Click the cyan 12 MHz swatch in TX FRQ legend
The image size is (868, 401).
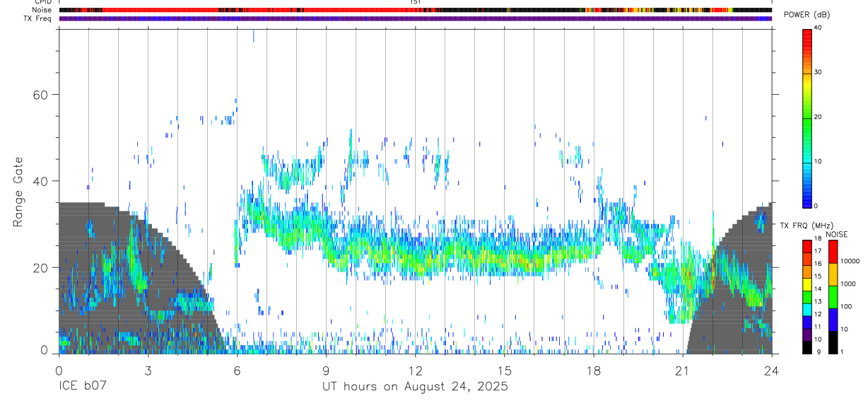pos(807,310)
